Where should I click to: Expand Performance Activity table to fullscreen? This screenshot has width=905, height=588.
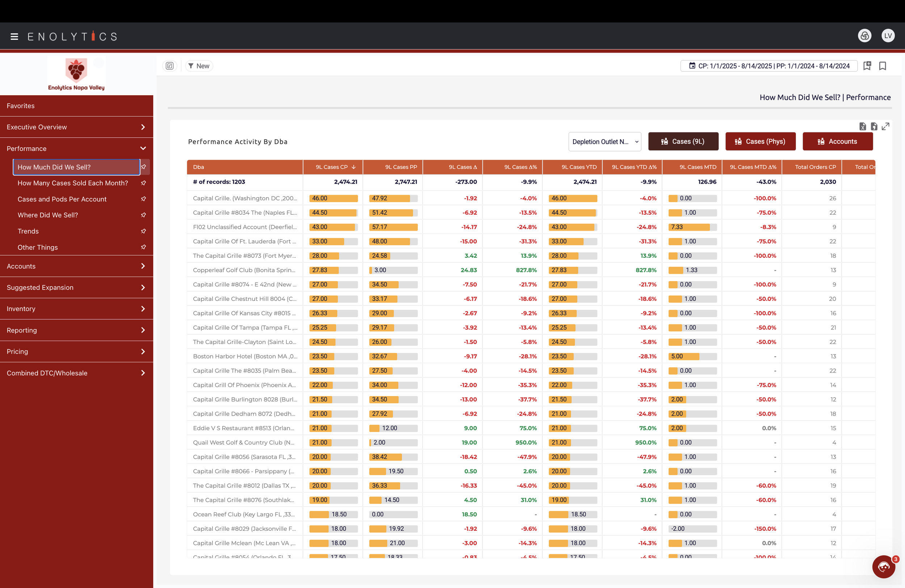pyautogui.click(x=885, y=126)
